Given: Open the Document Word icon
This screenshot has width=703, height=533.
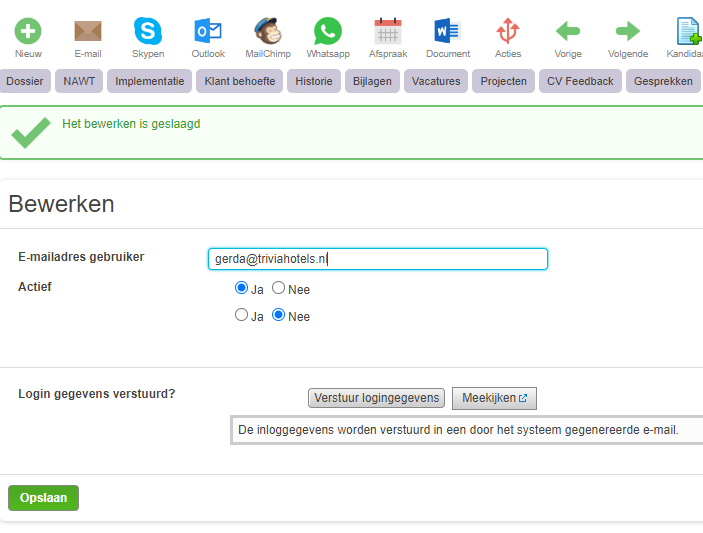Looking at the screenshot, I should (x=448, y=31).
